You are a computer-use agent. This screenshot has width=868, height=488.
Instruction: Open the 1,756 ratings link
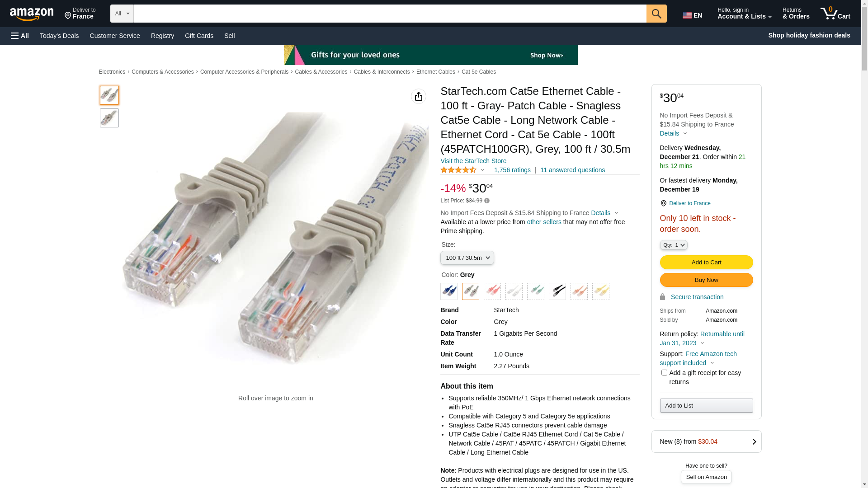pyautogui.click(x=512, y=170)
